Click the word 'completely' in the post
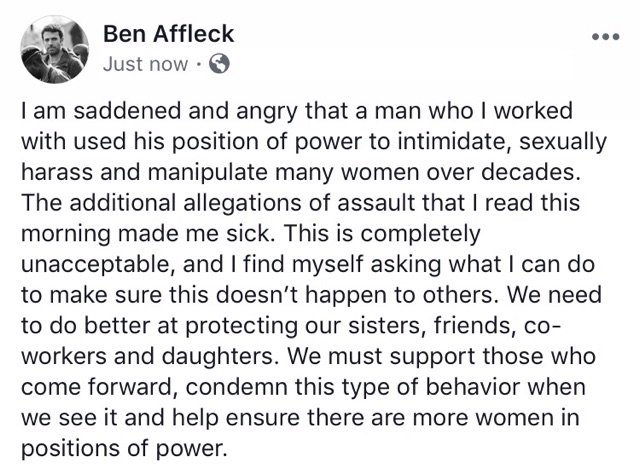Viewport: 640px width, 469px height. tap(420, 234)
